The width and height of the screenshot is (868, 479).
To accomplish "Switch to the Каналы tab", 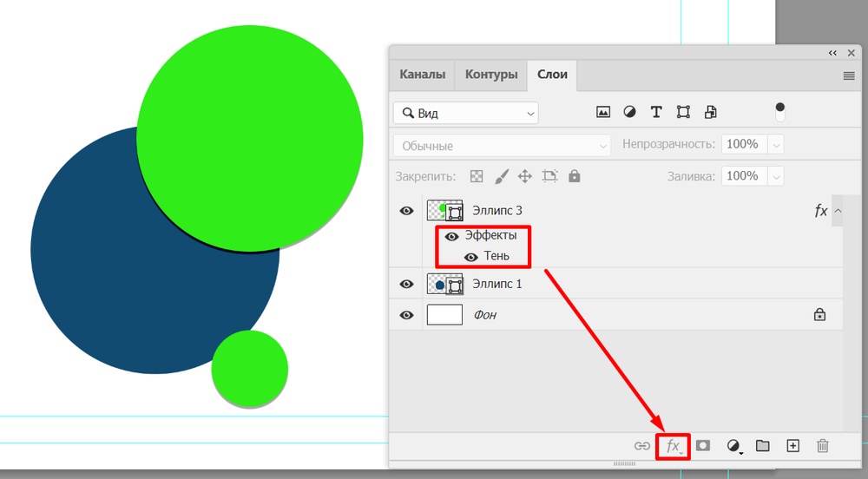I will [422, 75].
